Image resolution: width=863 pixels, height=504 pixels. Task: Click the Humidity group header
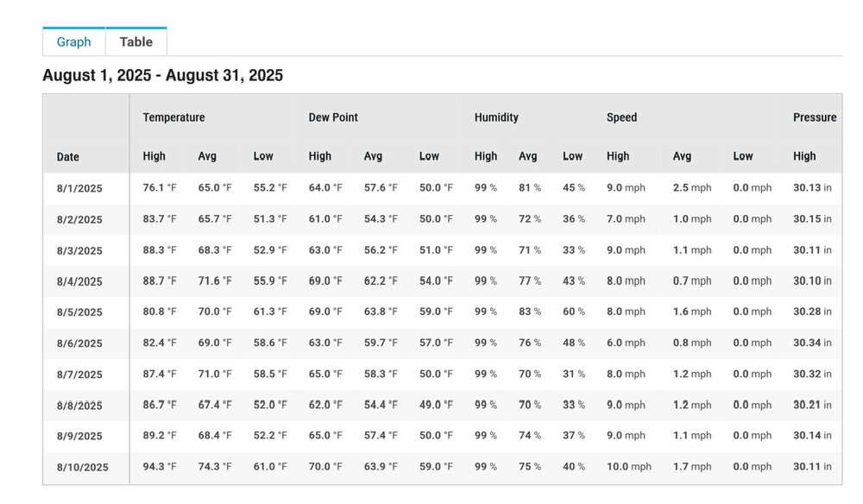click(x=496, y=117)
